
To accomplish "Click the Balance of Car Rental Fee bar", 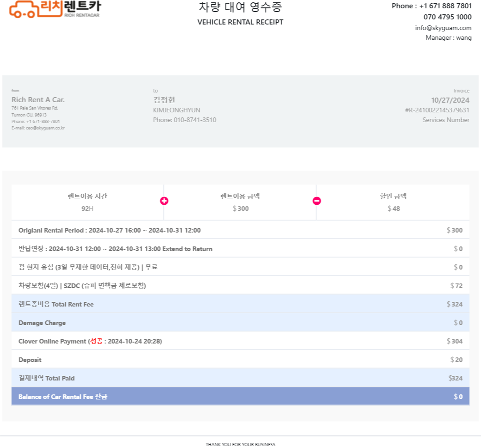I will [x=240, y=396].
